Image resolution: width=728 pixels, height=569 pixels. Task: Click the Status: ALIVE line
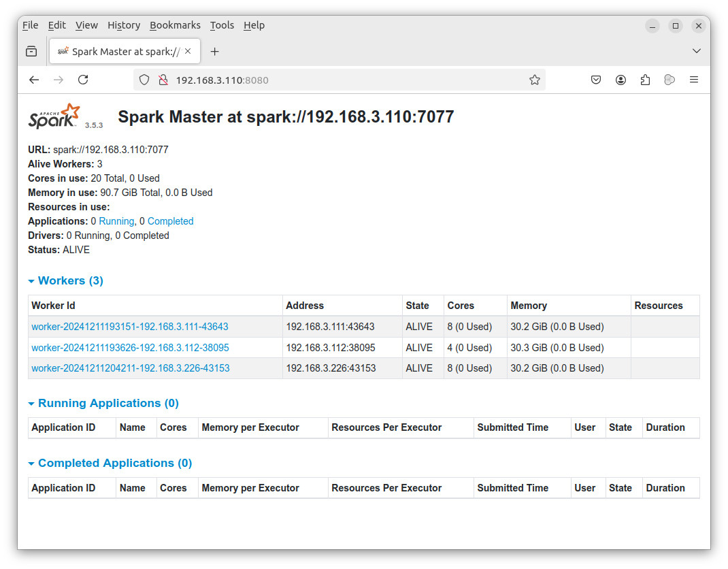59,250
